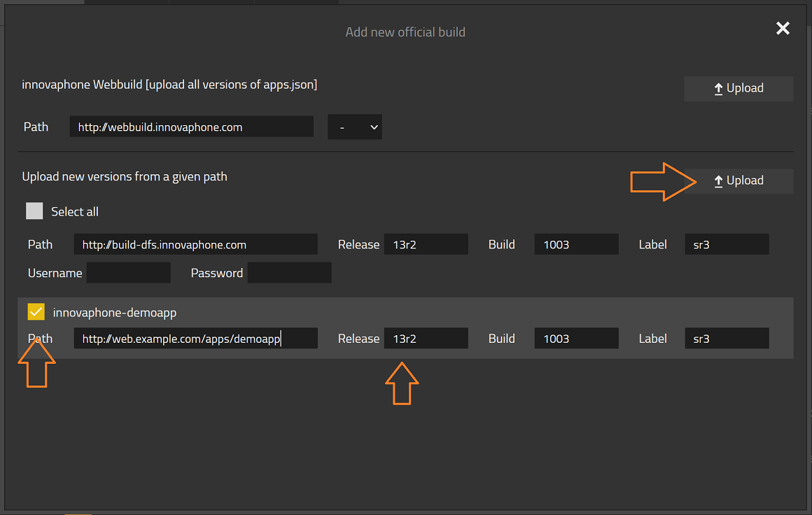Click the Select all label text

75,212
